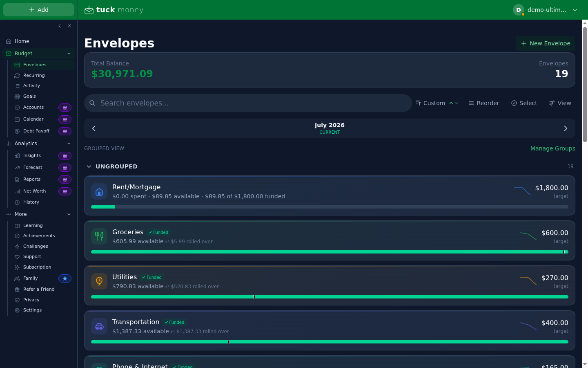The image size is (588, 368).
Task: Go to Home in the sidebar
Action: coord(38,41)
